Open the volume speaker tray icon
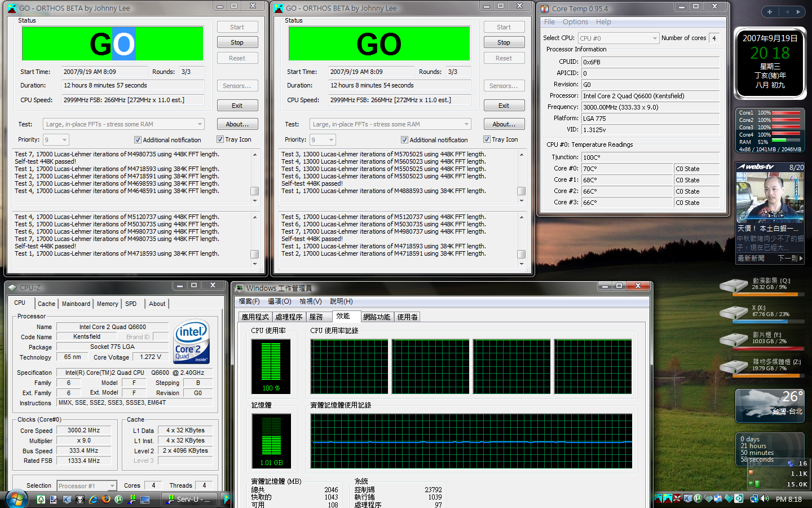This screenshot has width=812, height=508. [765, 498]
